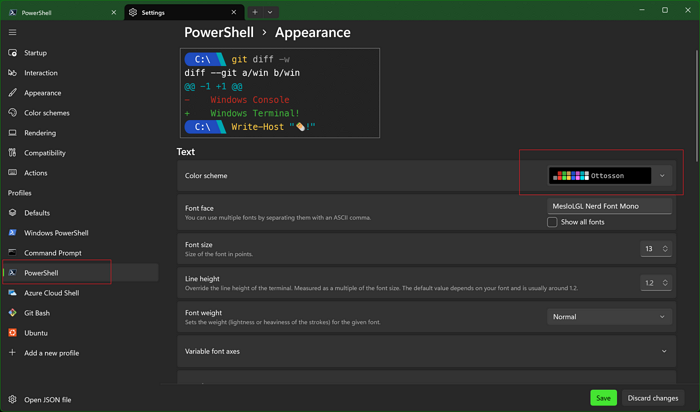The width and height of the screenshot is (700, 412).
Task: Click the Line height value field
Action: click(650, 283)
